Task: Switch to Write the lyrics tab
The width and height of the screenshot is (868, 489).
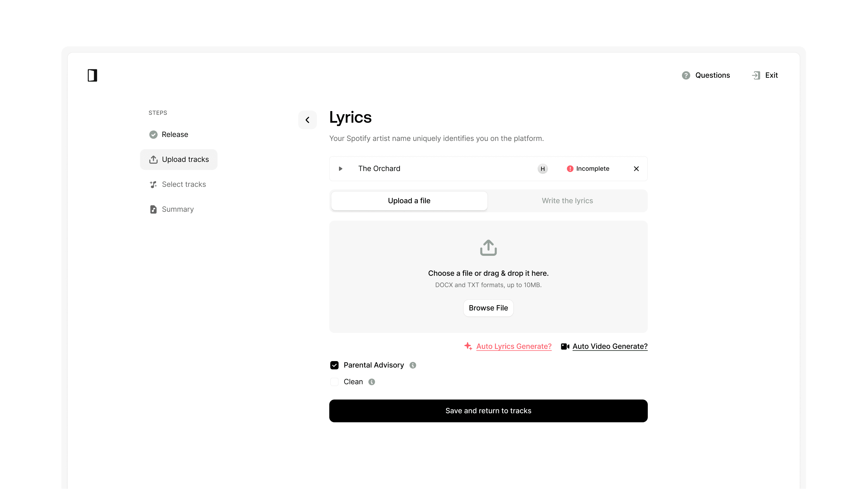Action: click(x=567, y=201)
